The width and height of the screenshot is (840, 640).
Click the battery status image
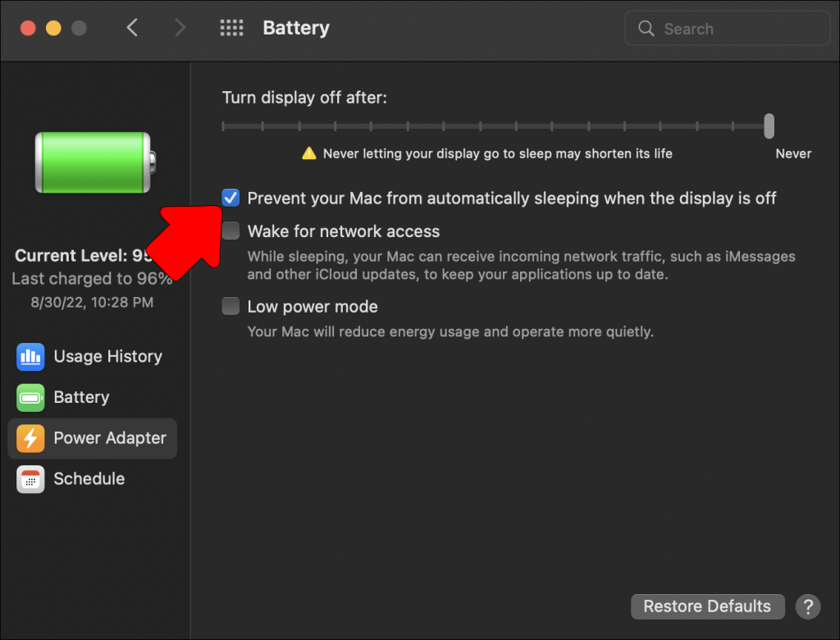[93, 161]
